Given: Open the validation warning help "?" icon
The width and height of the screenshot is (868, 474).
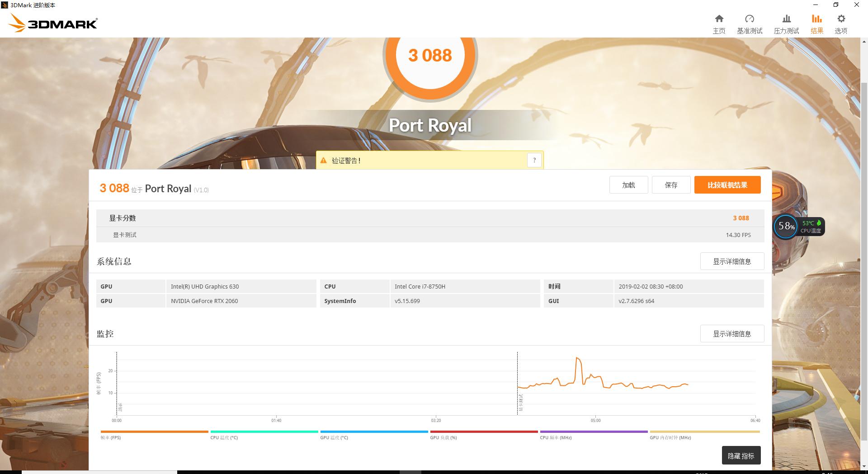Looking at the screenshot, I should (534, 160).
